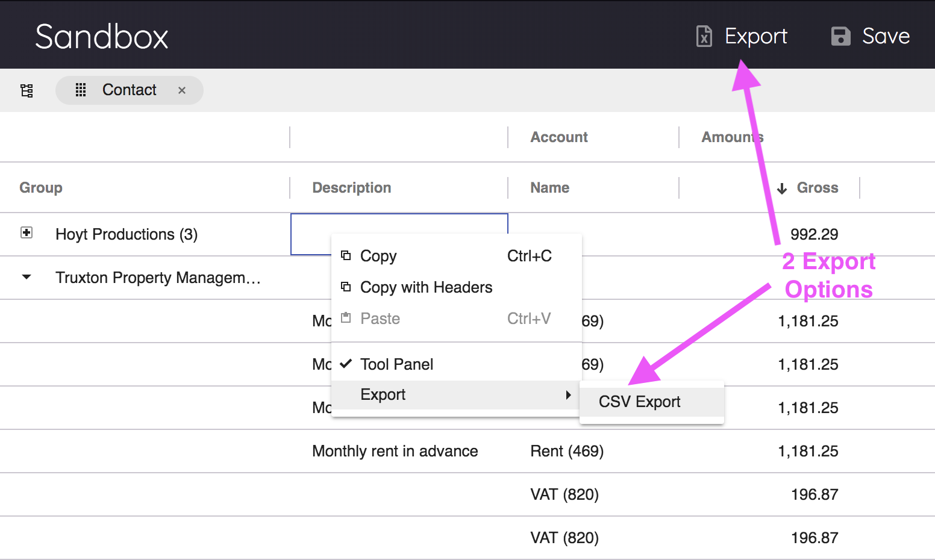Click the copy icon beside Copy
This screenshot has height=560, width=935.
[x=346, y=255]
